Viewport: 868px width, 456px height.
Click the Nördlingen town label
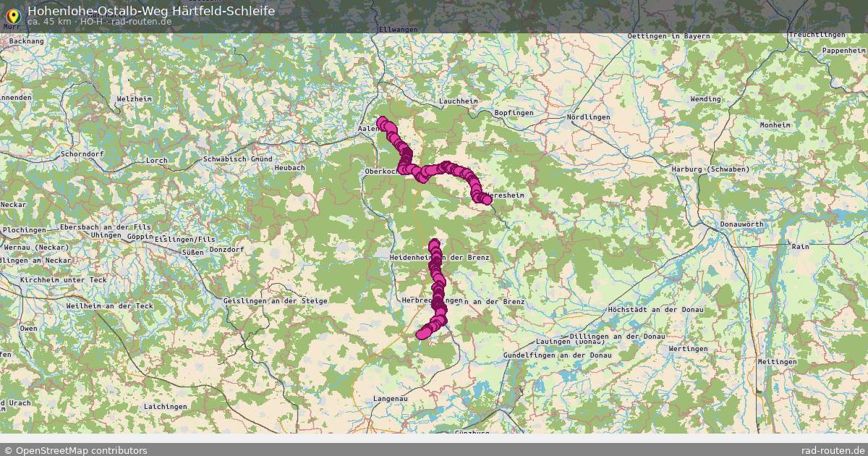(588, 117)
